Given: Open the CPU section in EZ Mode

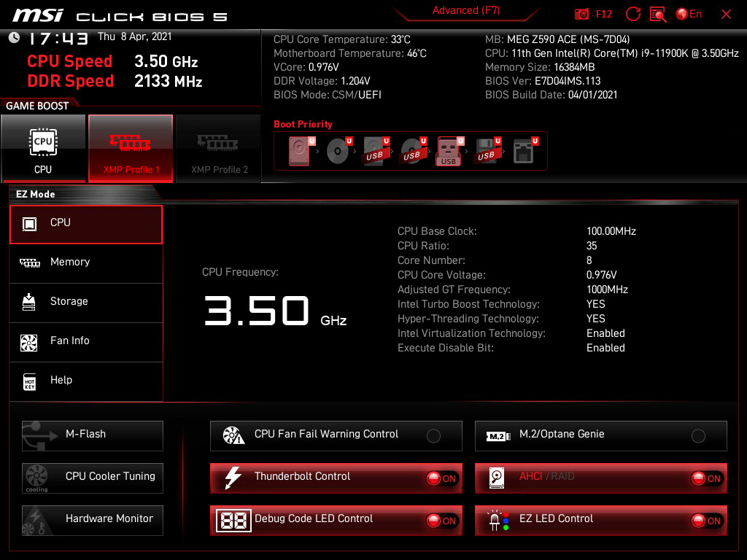Looking at the screenshot, I should (86, 225).
